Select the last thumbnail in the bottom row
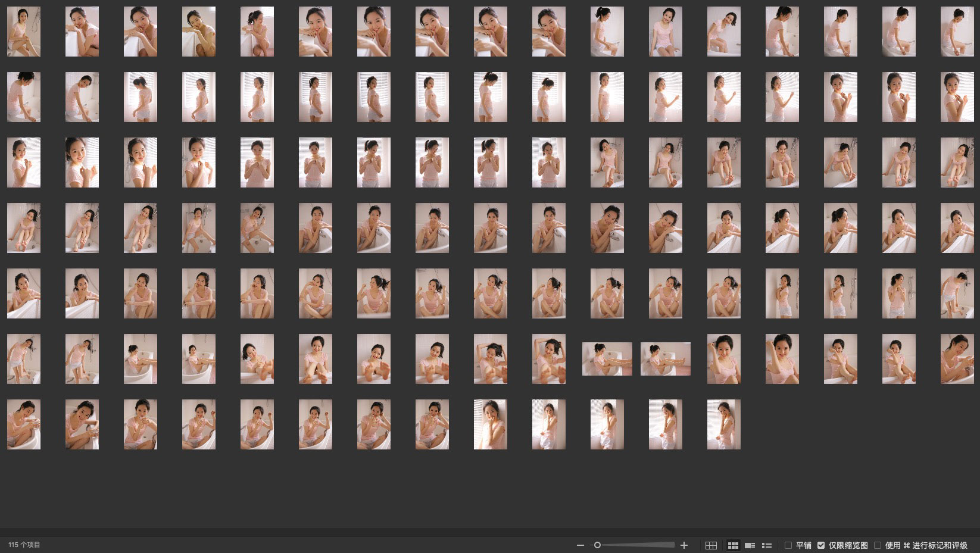Image resolution: width=980 pixels, height=553 pixels. click(x=724, y=424)
